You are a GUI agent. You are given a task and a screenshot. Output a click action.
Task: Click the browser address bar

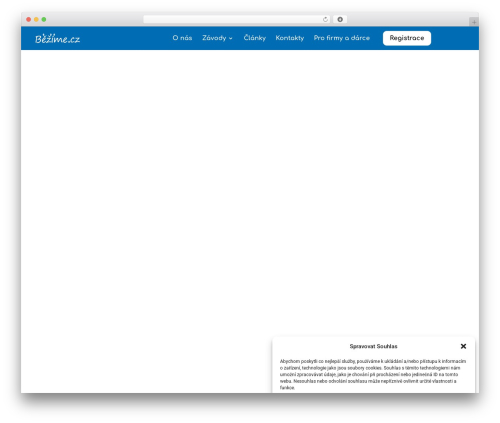tap(237, 19)
